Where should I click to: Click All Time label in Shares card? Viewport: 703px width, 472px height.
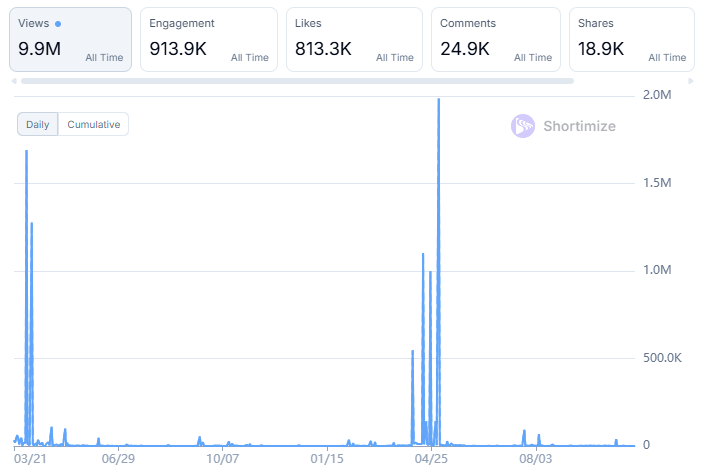(x=667, y=58)
